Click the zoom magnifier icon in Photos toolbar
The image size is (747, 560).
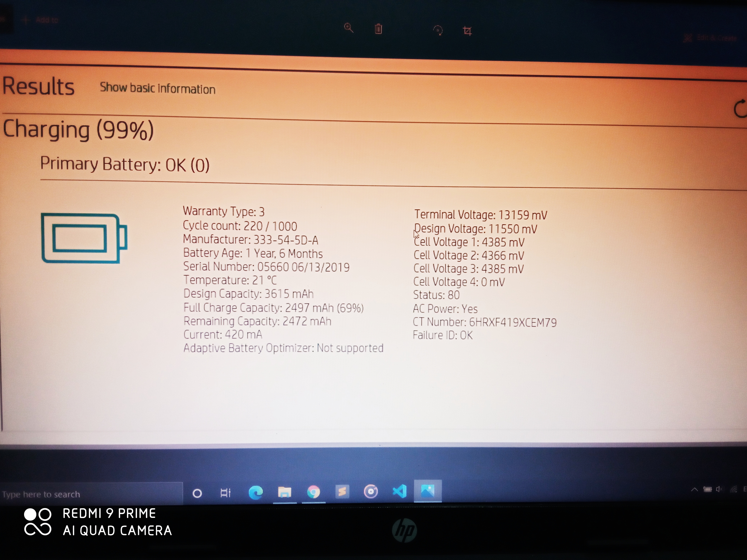(349, 28)
